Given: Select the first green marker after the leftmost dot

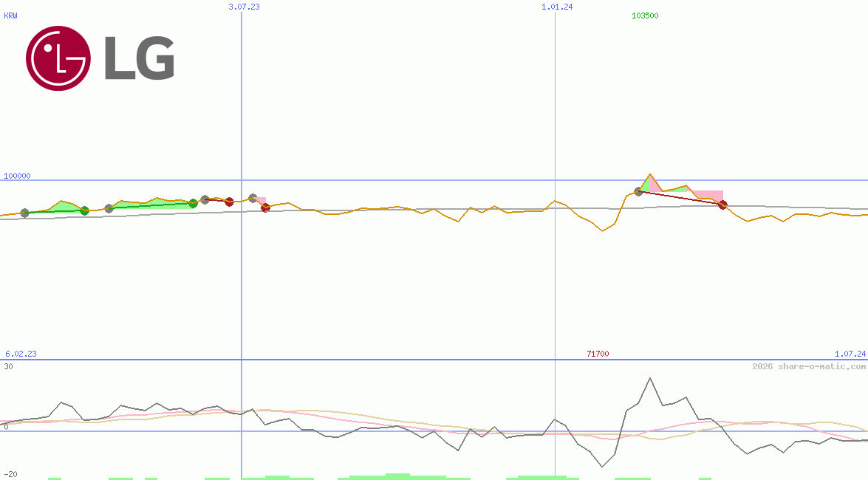Looking at the screenshot, I should (x=85, y=210).
